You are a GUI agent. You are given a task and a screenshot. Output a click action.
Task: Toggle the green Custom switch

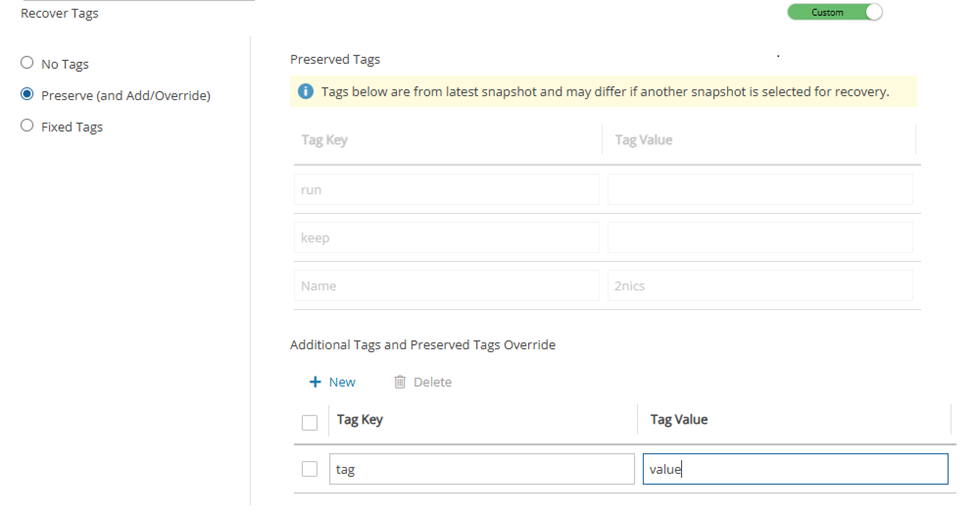[834, 13]
